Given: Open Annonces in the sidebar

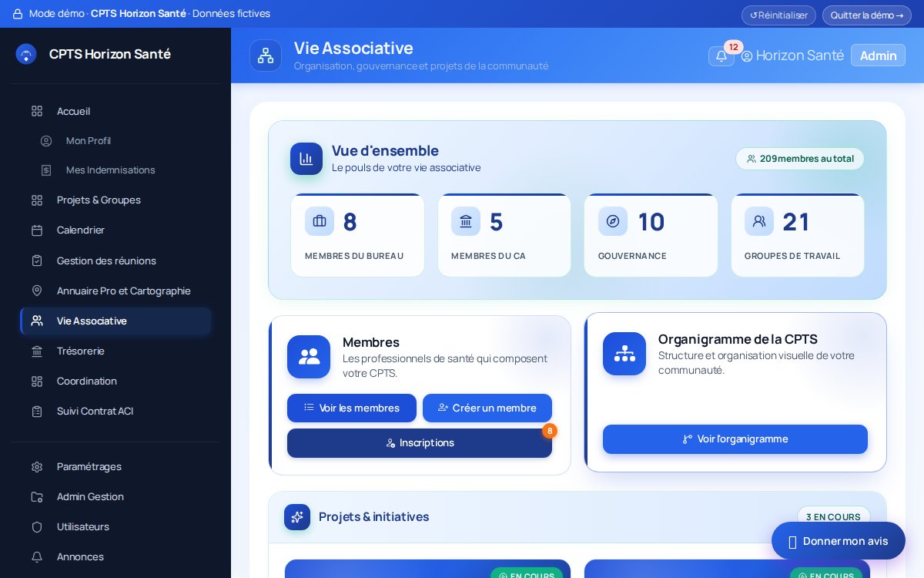Looking at the screenshot, I should [x=115, y=557].
